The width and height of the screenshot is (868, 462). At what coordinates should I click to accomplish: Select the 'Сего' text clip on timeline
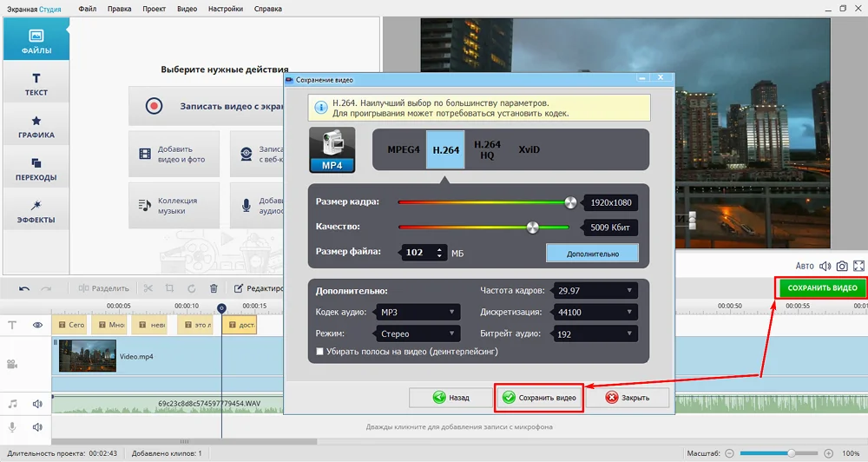(71, 325)
